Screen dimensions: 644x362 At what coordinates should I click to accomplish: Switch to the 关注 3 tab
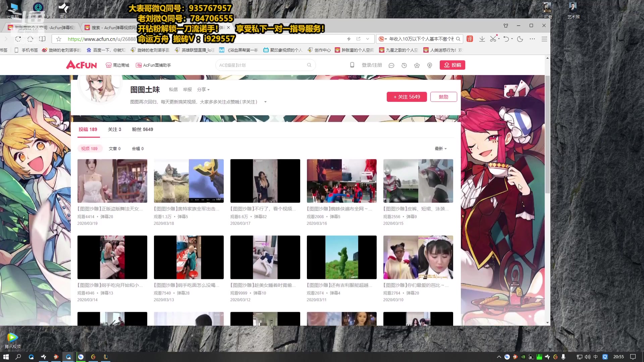pyautogui.click(x=115, y=129)
